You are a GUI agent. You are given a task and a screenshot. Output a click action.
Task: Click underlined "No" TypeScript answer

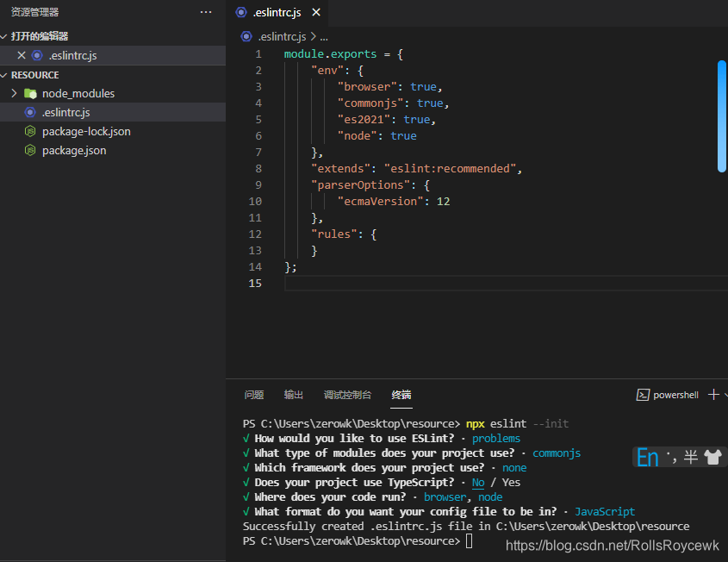pyautogui.click(x=478, y=483)
